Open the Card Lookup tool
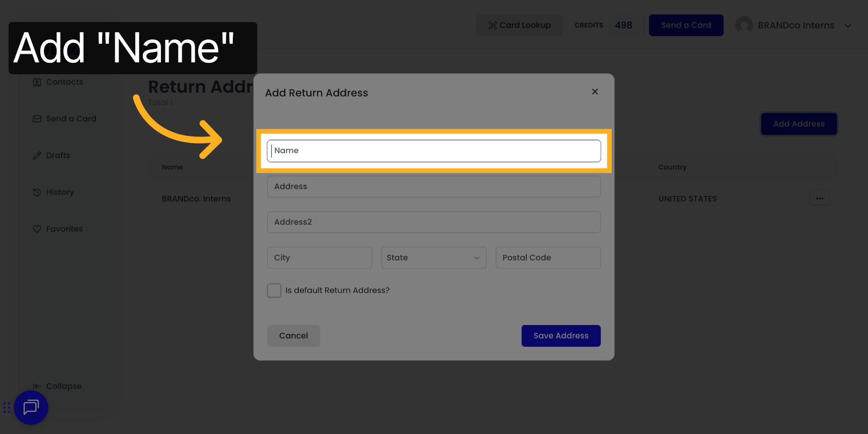Screen dimensions: 868x434 tap(519, 25)
